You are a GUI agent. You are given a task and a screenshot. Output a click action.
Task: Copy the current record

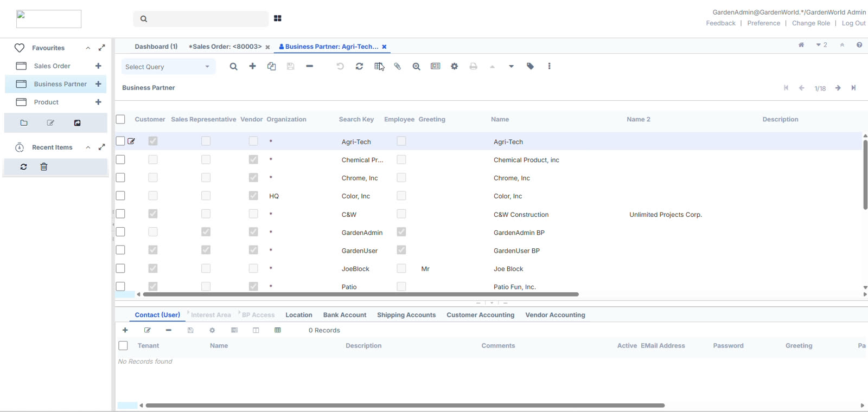(271, 66)
